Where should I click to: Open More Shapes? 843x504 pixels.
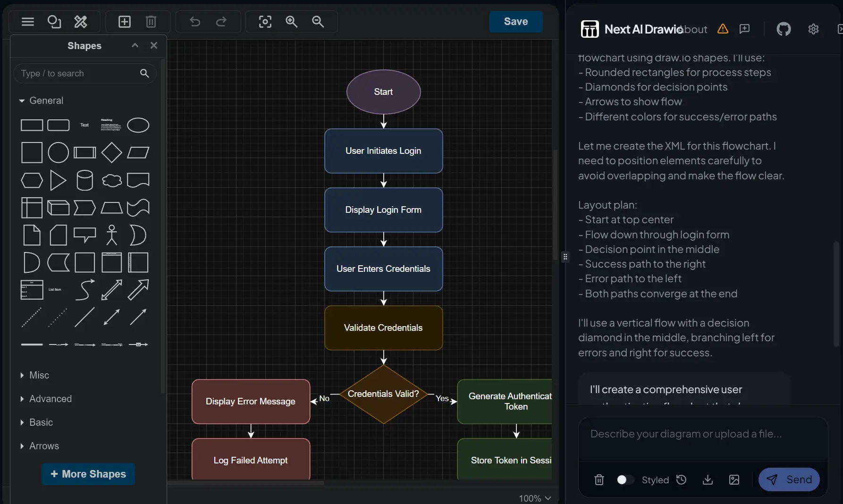pyautogui.click(x=88, y=474)
